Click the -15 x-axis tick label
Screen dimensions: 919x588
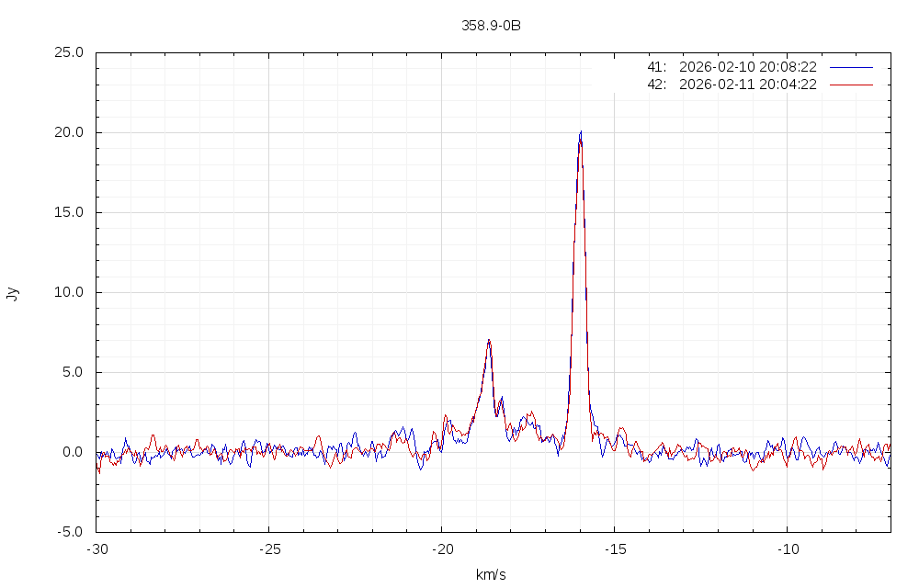click(x=614, y=548)
